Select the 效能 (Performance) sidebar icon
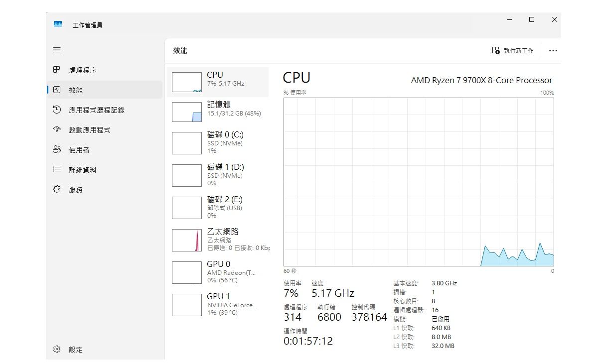The image size is (598, 364). (57, 90)
